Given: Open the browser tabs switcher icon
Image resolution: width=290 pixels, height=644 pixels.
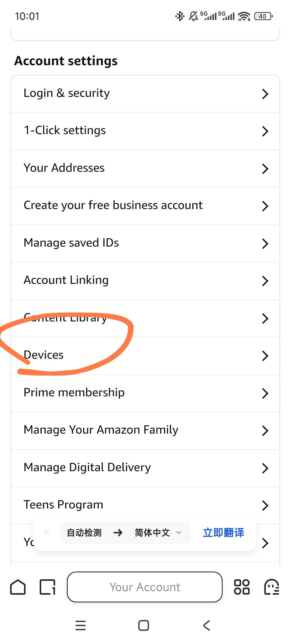Looking at the screenshot, I should coord(48,587).
